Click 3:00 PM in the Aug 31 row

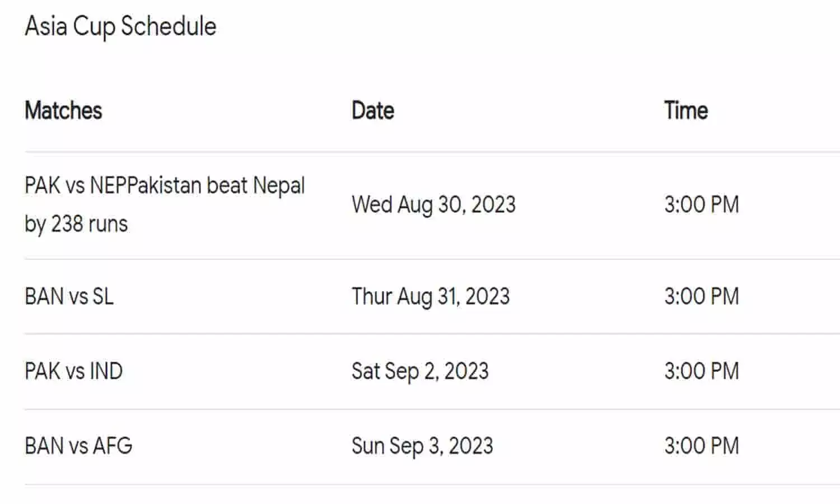(702, 296)
